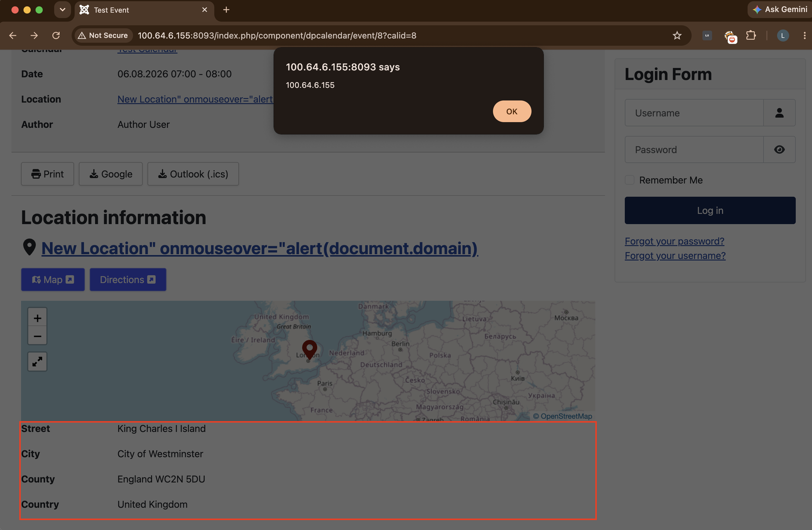Click the address bar URL

(277, 36)
